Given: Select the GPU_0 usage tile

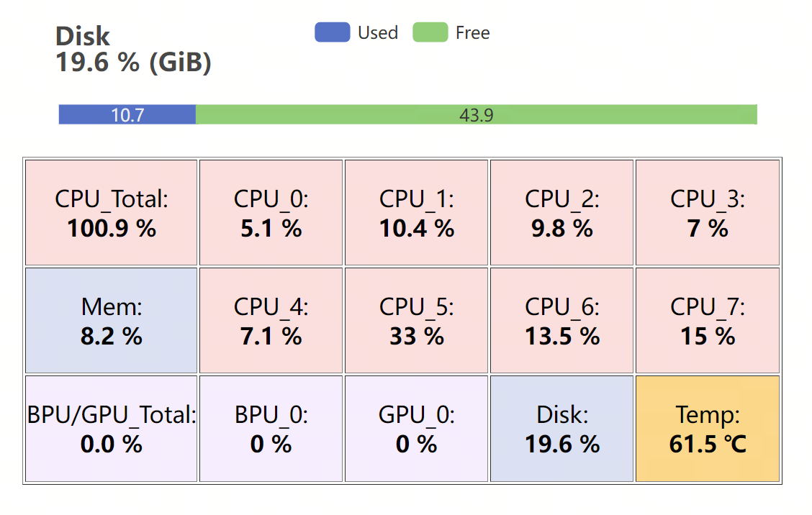Looking at the screenshot, I should point(416,428).
